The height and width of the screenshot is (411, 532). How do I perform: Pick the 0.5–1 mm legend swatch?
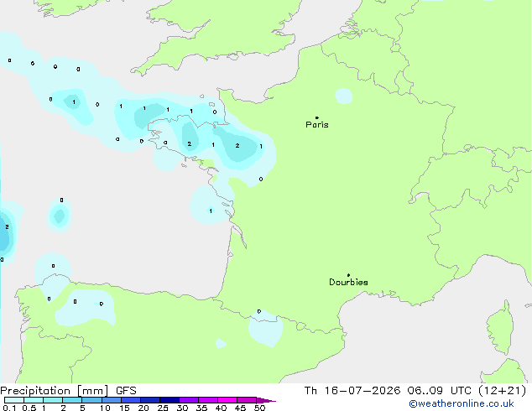click(34, 400)
